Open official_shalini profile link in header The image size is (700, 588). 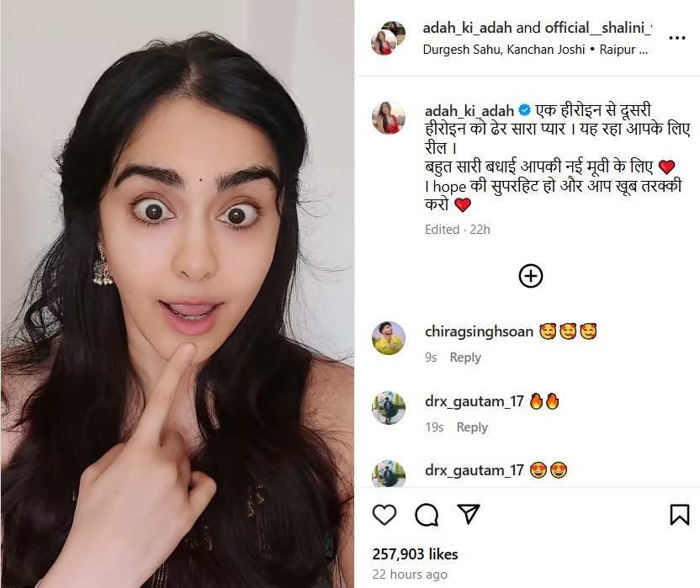pyautogui.click(x=597, y=28)
